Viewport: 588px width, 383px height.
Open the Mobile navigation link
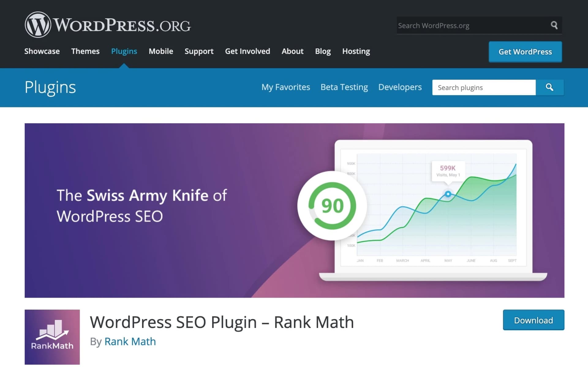pos(161,51)
